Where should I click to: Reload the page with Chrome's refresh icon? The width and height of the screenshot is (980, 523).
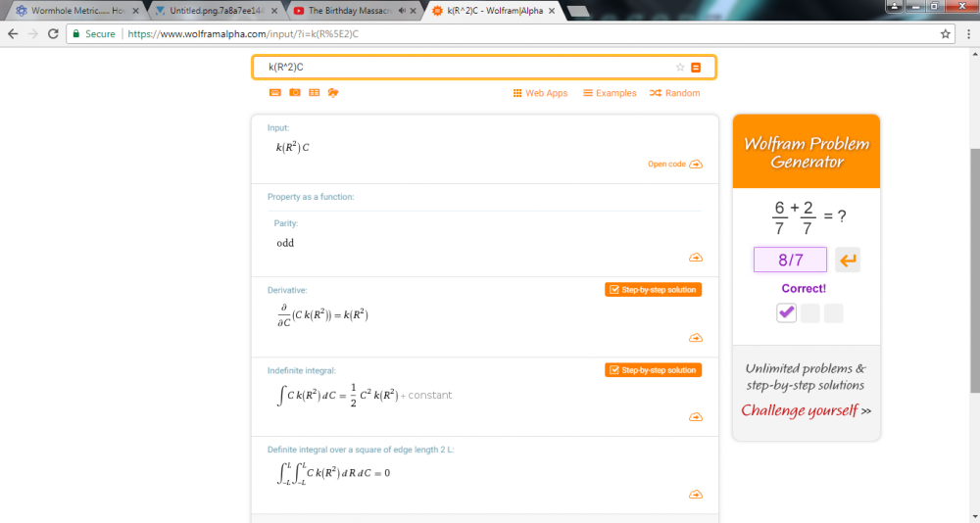coord(52,33)
